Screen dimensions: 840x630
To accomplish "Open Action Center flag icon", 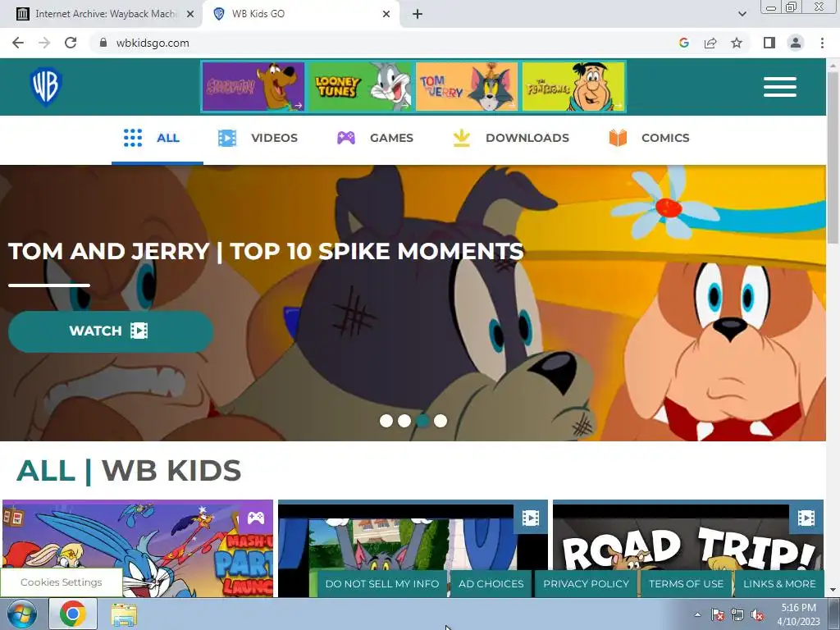I will click(x=717, y=614).
